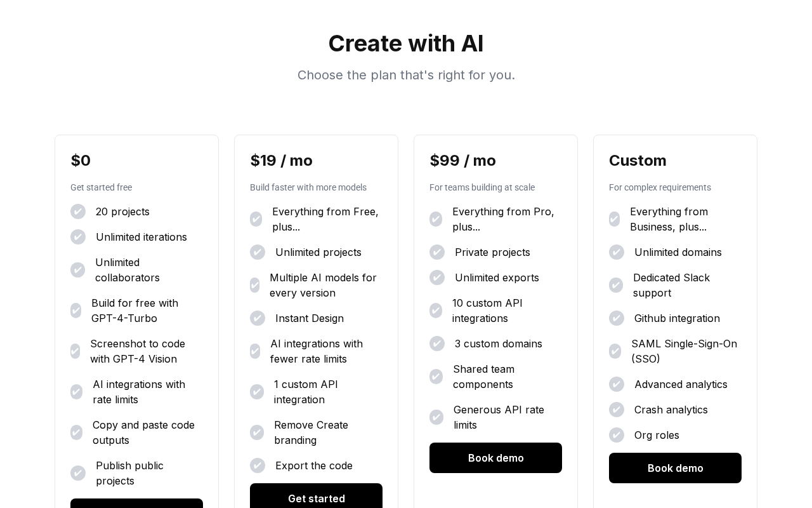
Task: Click checkmark icon next to 3 custom domains
Action: tap(437, 344)
